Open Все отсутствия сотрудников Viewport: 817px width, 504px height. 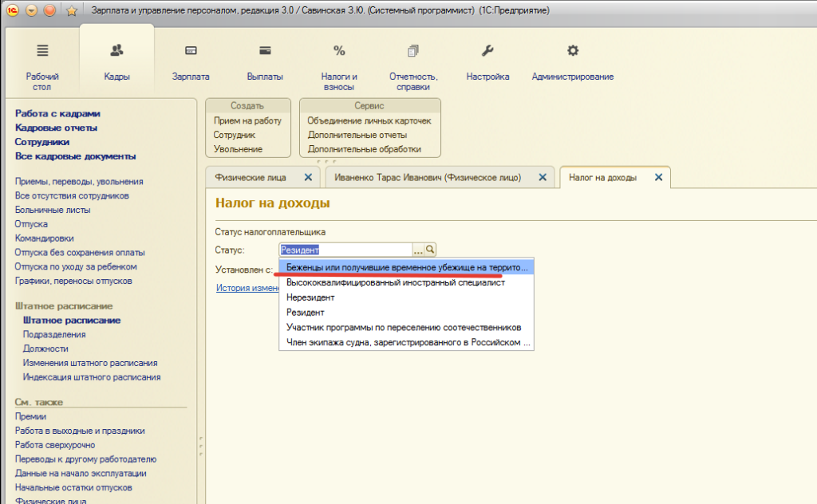click(x=71, y=195)
